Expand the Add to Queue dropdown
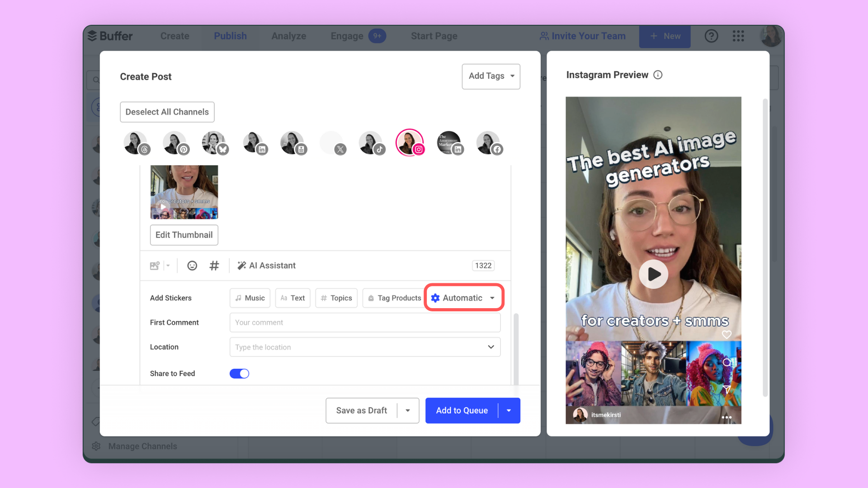 tap(509, 411)
